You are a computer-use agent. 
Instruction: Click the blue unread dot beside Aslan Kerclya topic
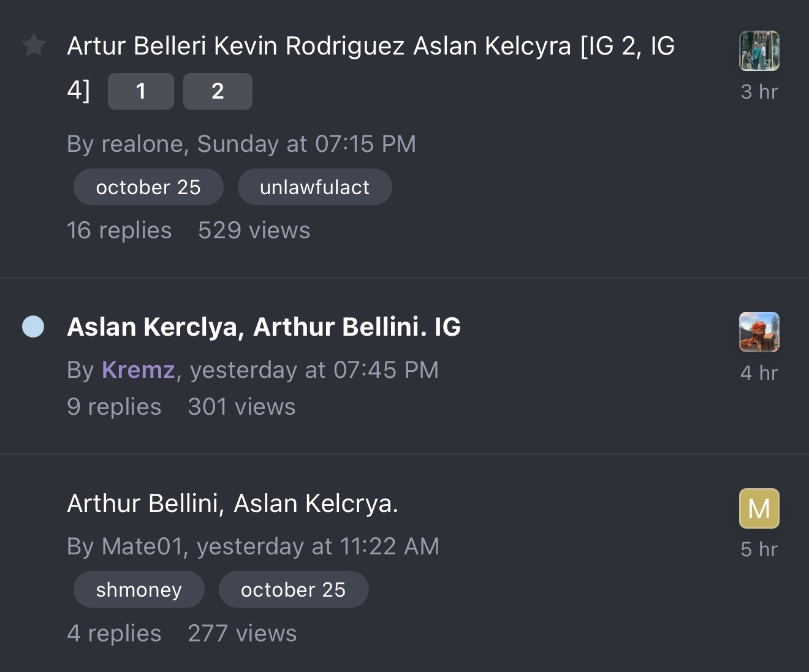pos(33,327)
